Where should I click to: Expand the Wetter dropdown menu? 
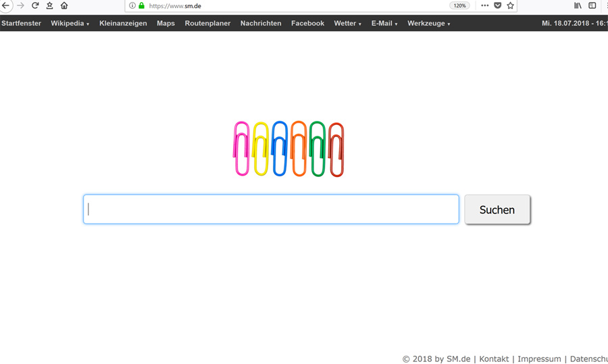click(x=347, y=24)
